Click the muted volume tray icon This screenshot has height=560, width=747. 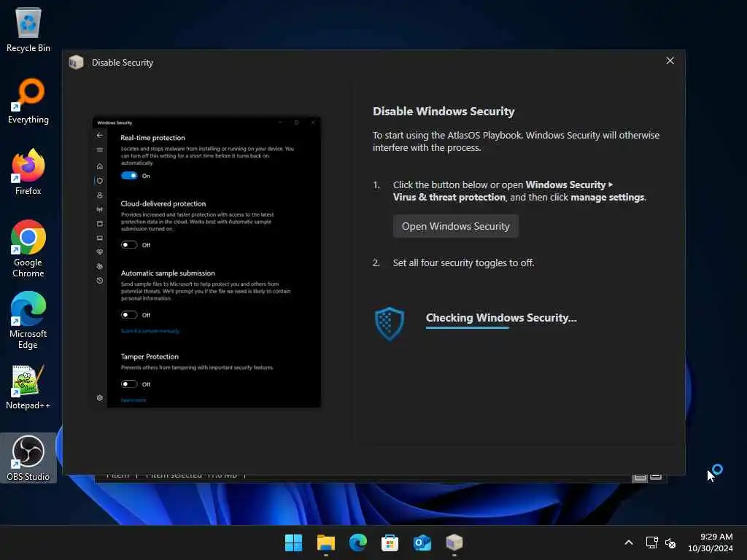pyautogui.click(x=670, y=542)
